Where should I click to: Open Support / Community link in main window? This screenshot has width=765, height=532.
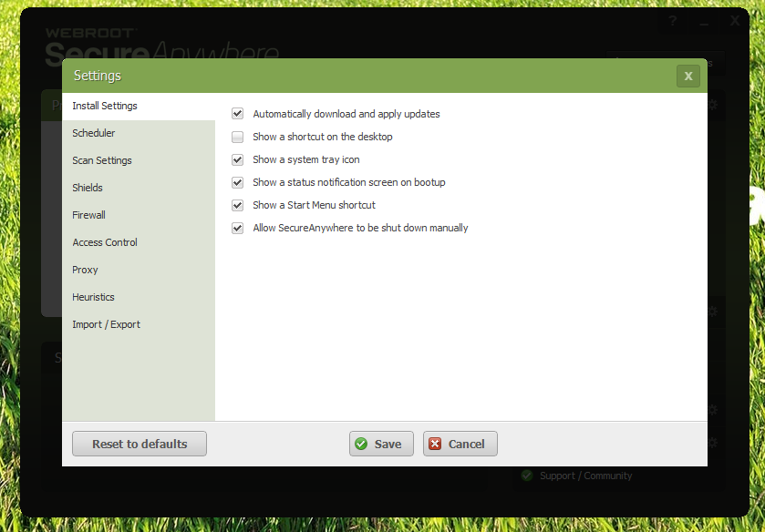pos(585,476)
